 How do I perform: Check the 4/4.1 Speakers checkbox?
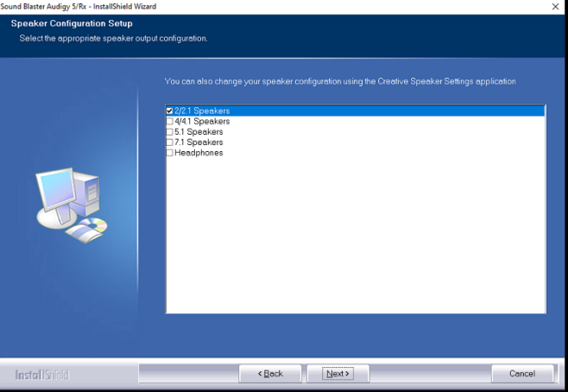(169, 122)
